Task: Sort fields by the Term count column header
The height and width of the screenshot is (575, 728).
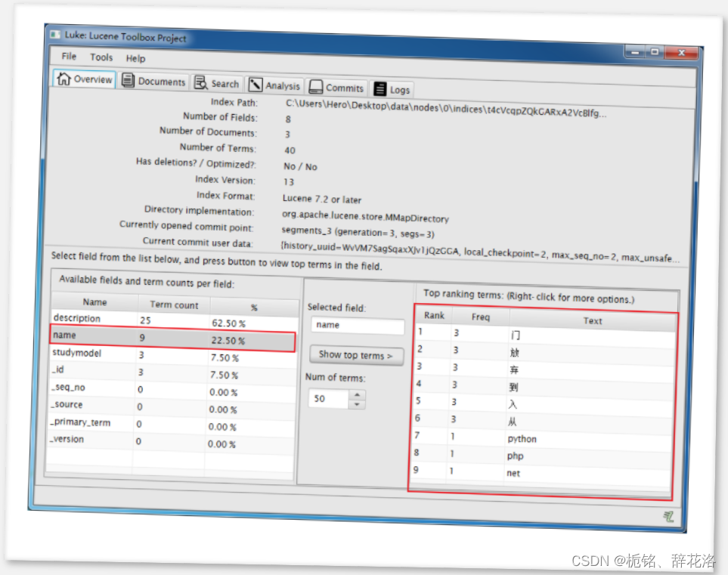Action: click(x=174, y=305)
